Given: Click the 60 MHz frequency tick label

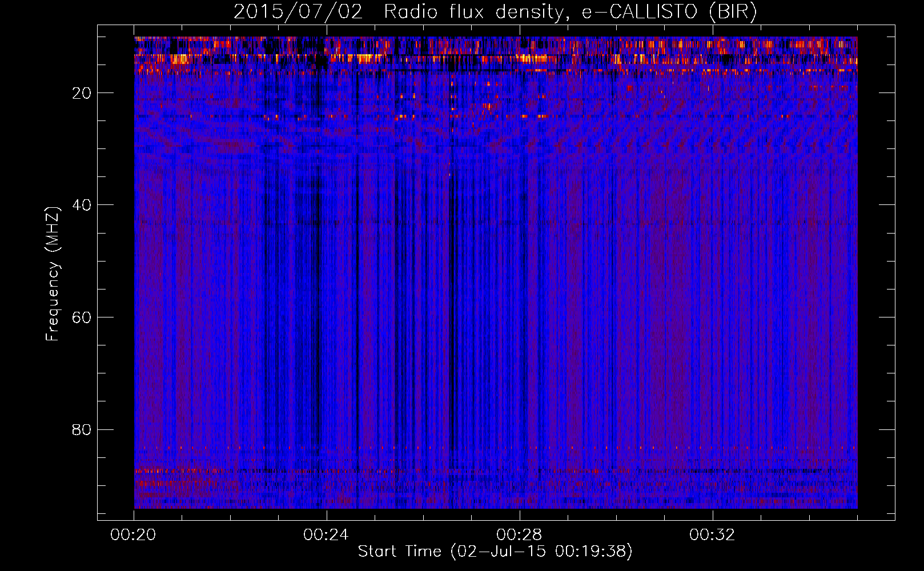Looking at the screenshot, I should 82,317.
